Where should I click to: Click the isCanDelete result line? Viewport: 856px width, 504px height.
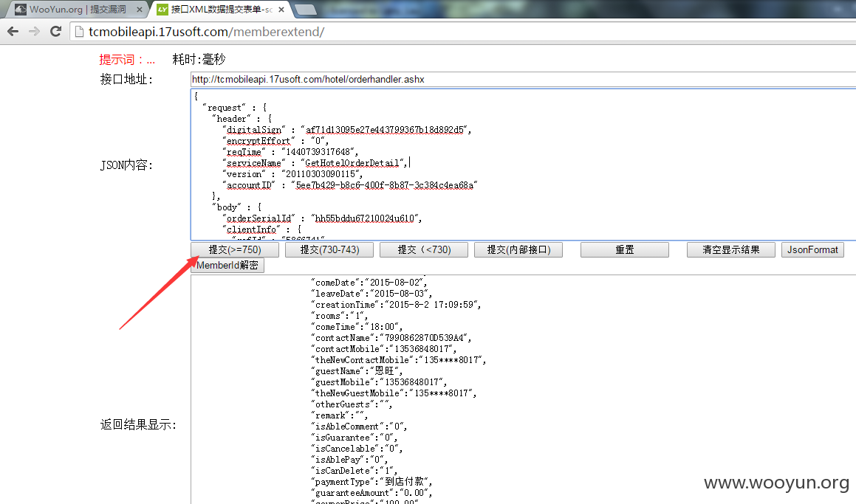tap(355, 471)
